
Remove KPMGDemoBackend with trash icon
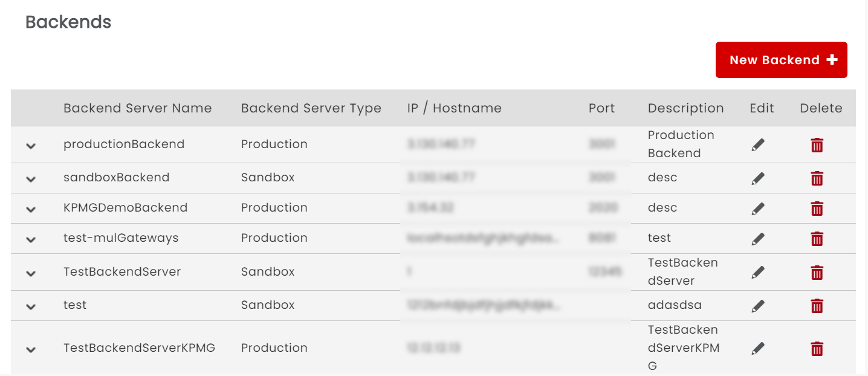pos(817,209)
